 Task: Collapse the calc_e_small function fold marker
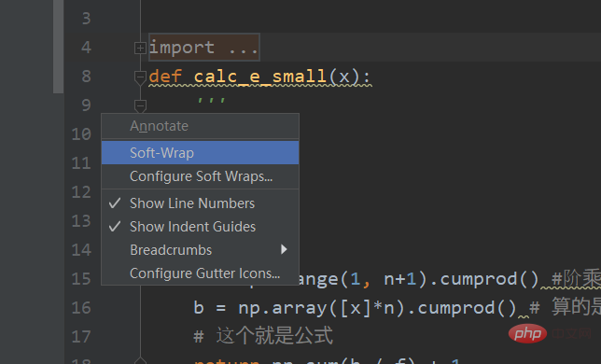(x=140, y=77)
